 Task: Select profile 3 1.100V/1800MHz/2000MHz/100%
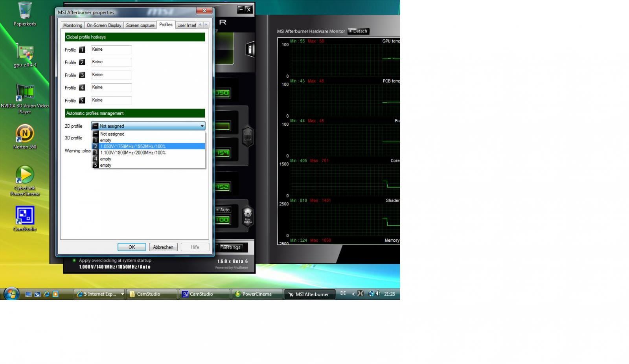coord(149,153)
